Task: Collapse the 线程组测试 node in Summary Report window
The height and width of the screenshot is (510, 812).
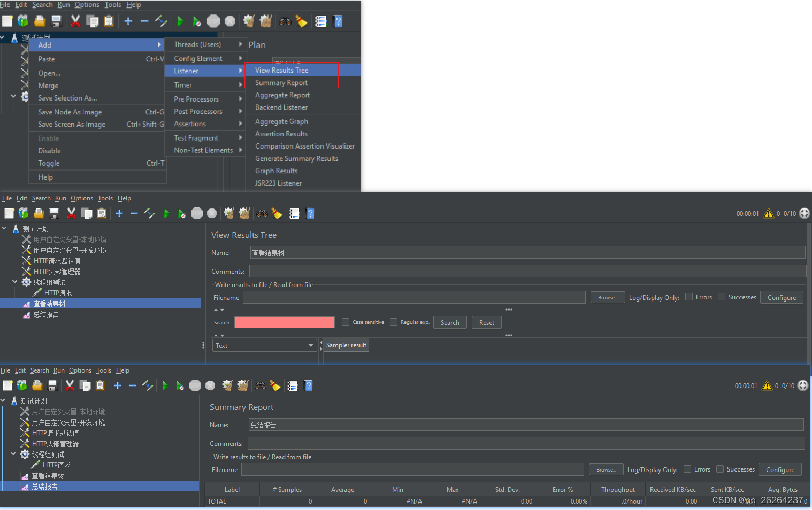Action: 13,454
